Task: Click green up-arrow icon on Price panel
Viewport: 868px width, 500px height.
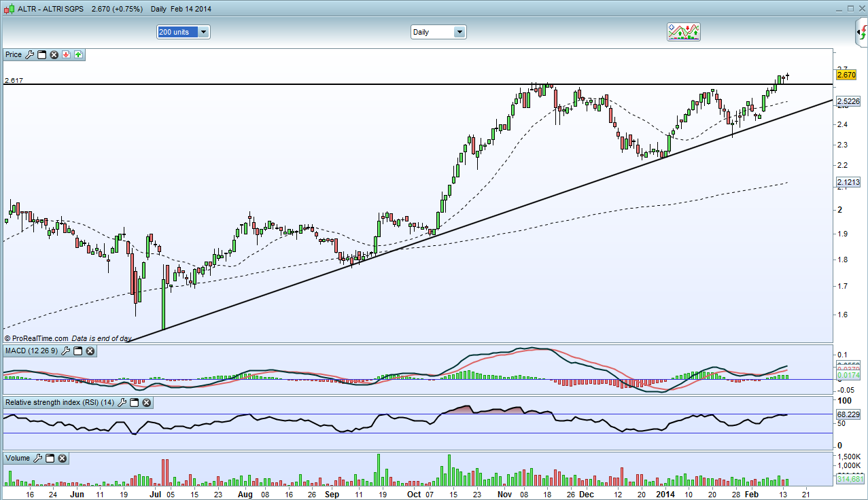Action: (78, 54)
